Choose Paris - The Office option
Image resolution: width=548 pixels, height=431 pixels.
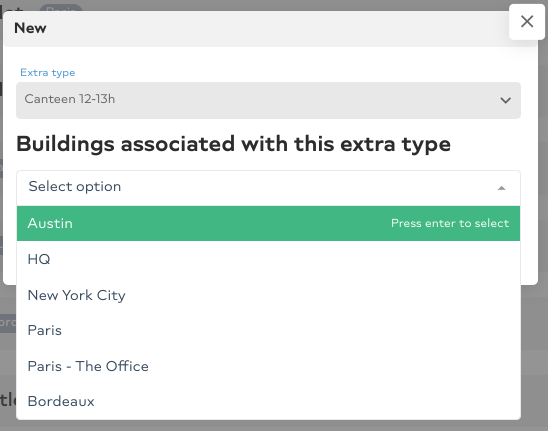point(268,366)
